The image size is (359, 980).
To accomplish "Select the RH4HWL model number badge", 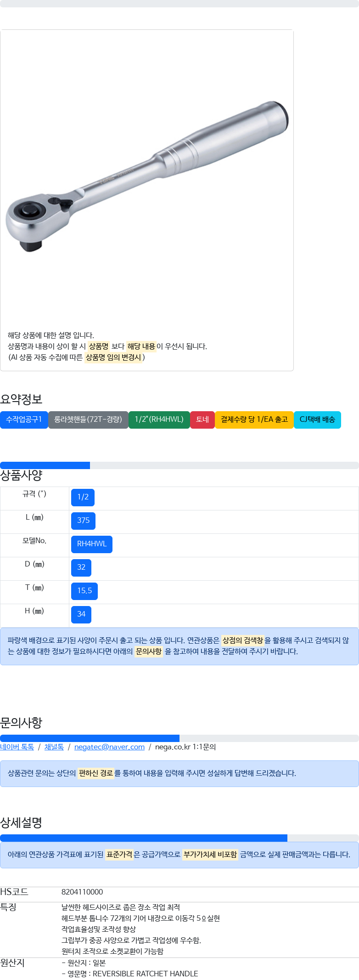I will click(92, 544).
